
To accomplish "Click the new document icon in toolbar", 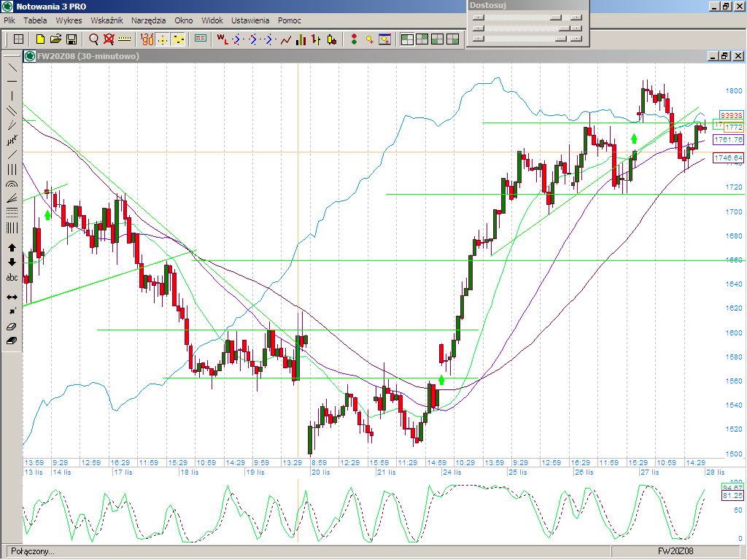I will [41, 39].
